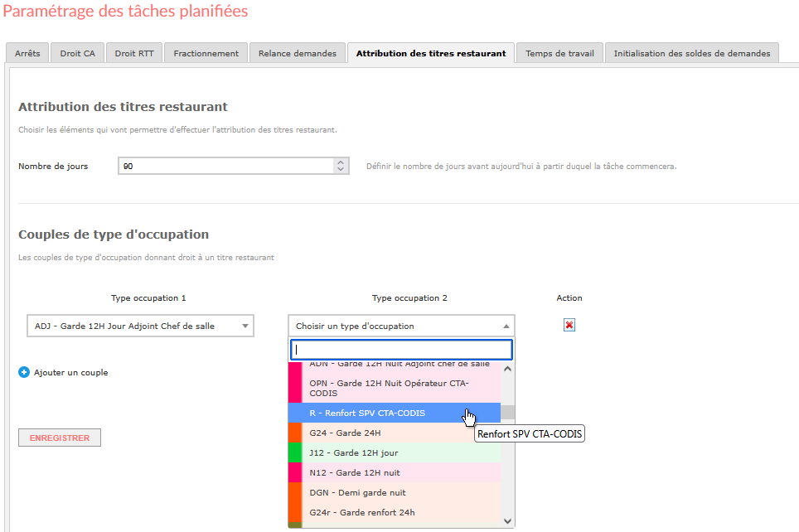
Task: Click the pink color swatch beside N12
Action: click(x=295, y=472)
